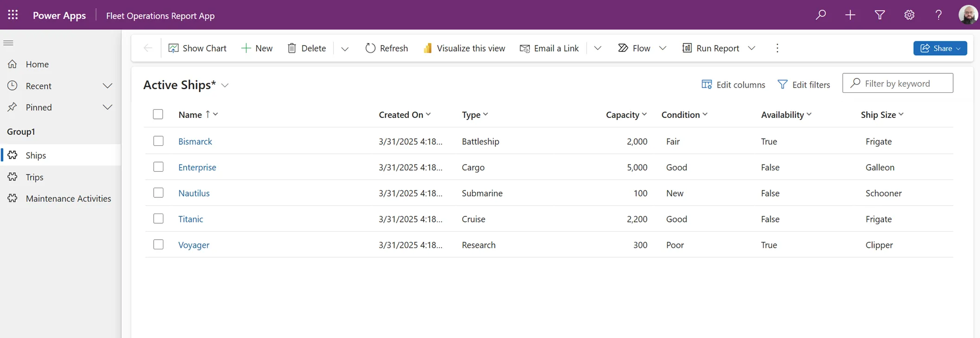Viewport: 980px width, 338px height.
Task: Check the Voyager row checkbox
Action: pos(158,244)
